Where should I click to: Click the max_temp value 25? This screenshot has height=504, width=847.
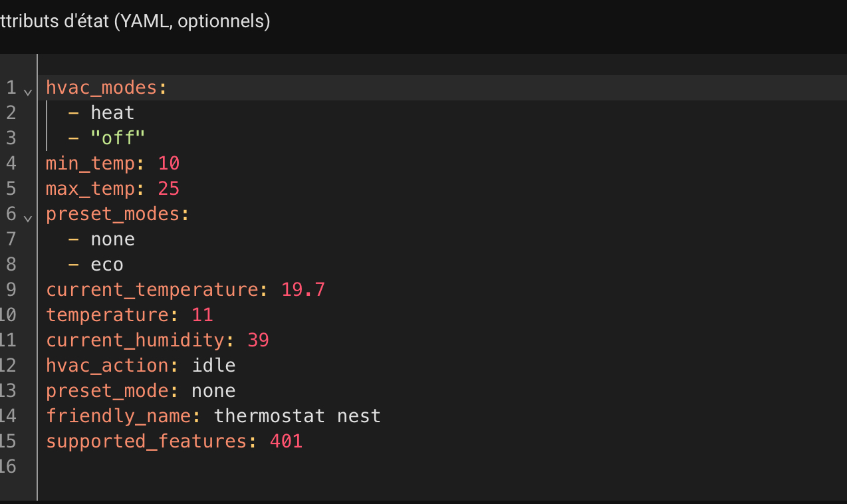169,189
